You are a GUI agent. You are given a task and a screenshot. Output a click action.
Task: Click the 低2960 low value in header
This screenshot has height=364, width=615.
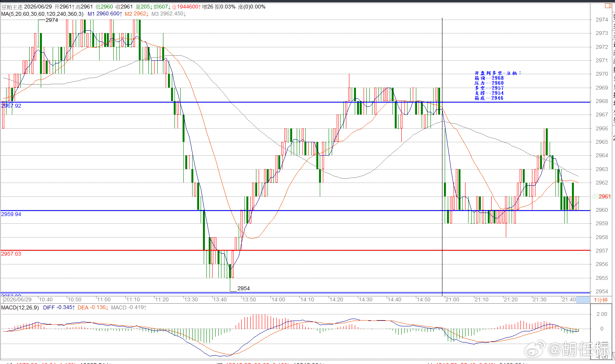(x=104, y=7)
